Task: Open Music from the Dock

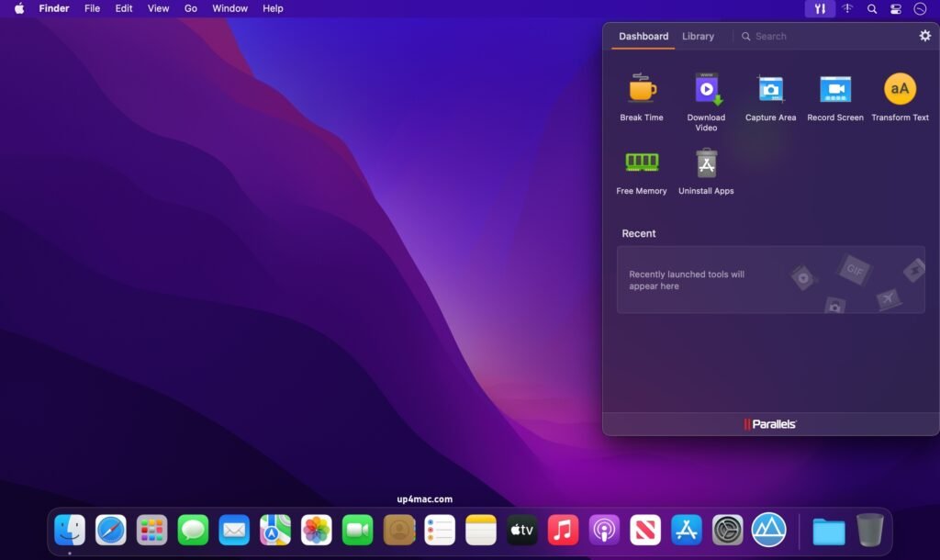Action: [x=562, y=530]
